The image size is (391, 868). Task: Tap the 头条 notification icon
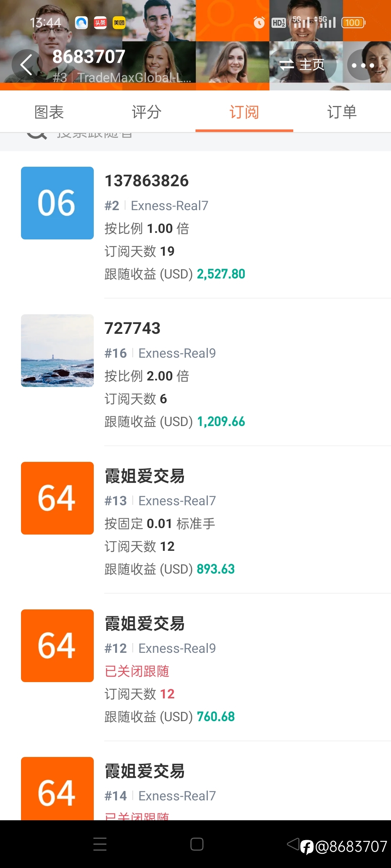tap(100, 23)
